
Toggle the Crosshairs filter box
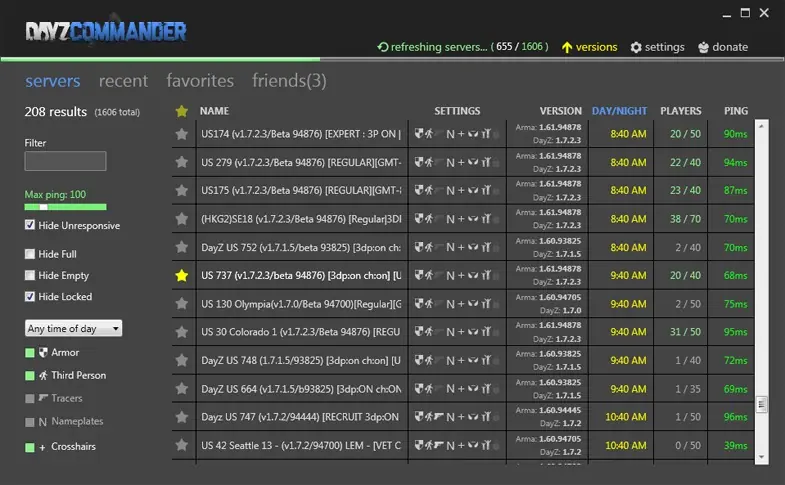coord(30,447)
